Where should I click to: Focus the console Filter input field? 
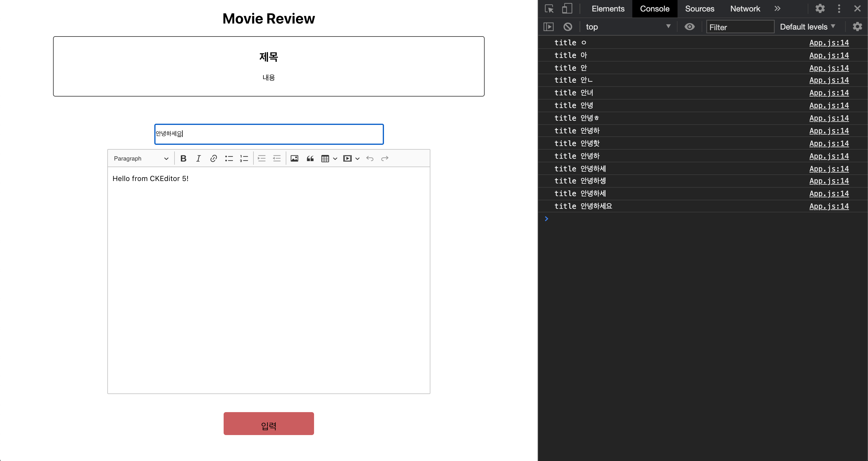tap(740, 27)
